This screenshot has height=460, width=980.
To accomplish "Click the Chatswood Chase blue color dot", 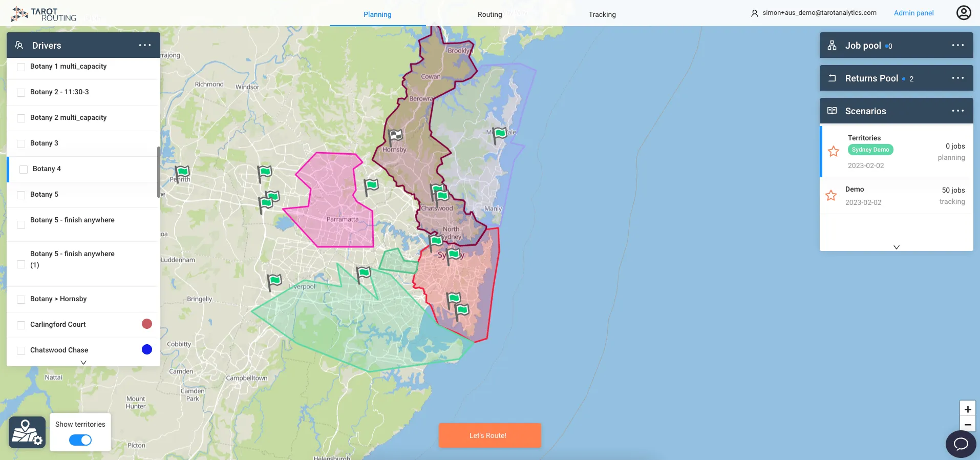I will pyautogui.click(x=147, y=349).
